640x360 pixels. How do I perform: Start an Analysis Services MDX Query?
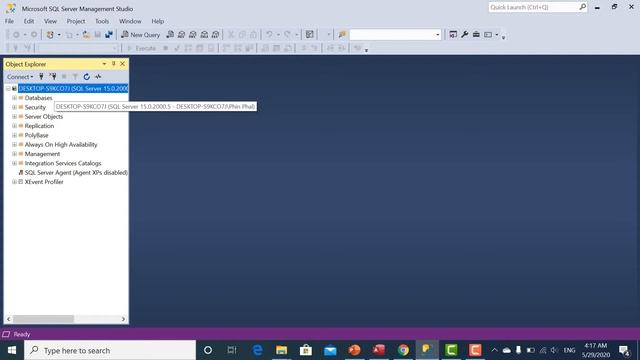coord(181,35)
